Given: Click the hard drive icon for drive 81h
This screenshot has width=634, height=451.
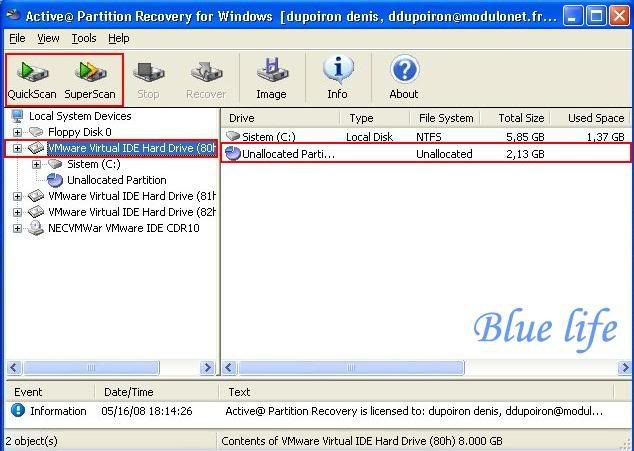Looking at the screenshot, I should (x=36, y=196).
